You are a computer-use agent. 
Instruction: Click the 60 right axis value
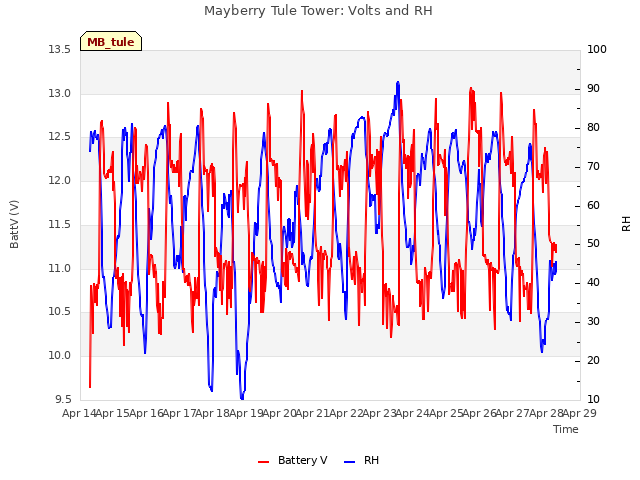593,205
